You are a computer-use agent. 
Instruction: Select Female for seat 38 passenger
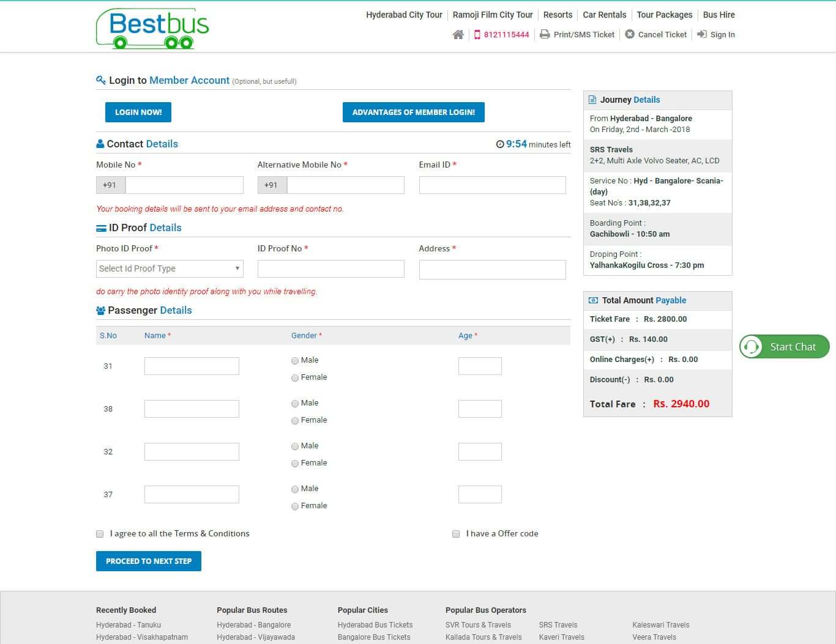tap(295, 421)
